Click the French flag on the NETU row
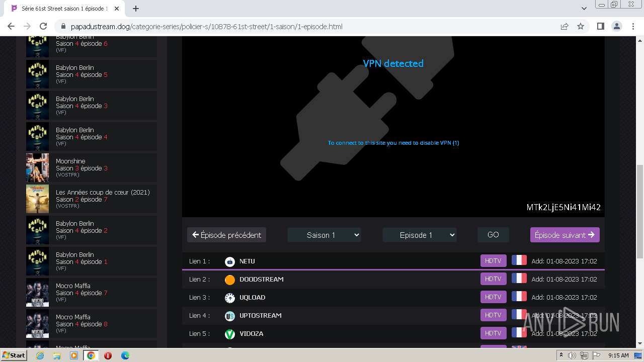The height and width of the screenshot is (362, 644). (519, 260)
